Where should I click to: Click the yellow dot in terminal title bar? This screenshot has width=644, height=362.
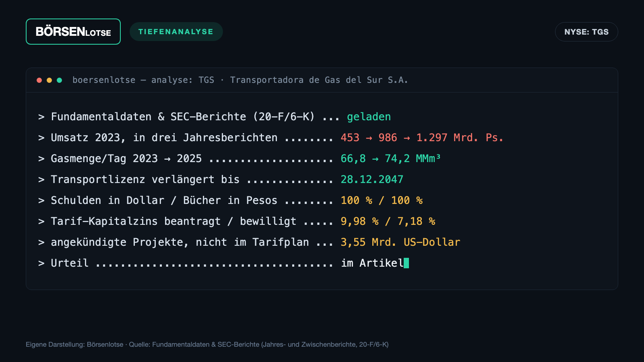(49, 80)
